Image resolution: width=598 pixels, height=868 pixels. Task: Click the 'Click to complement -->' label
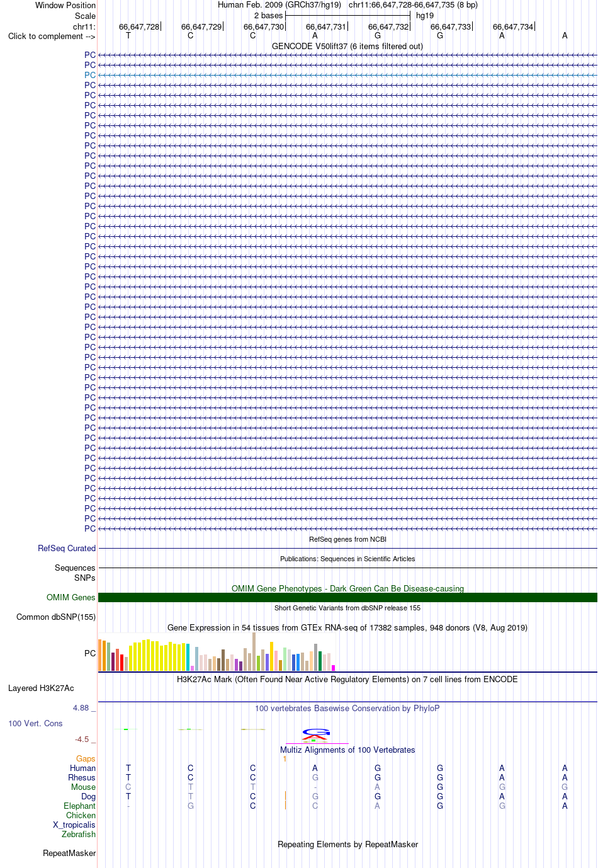(52, 36)
